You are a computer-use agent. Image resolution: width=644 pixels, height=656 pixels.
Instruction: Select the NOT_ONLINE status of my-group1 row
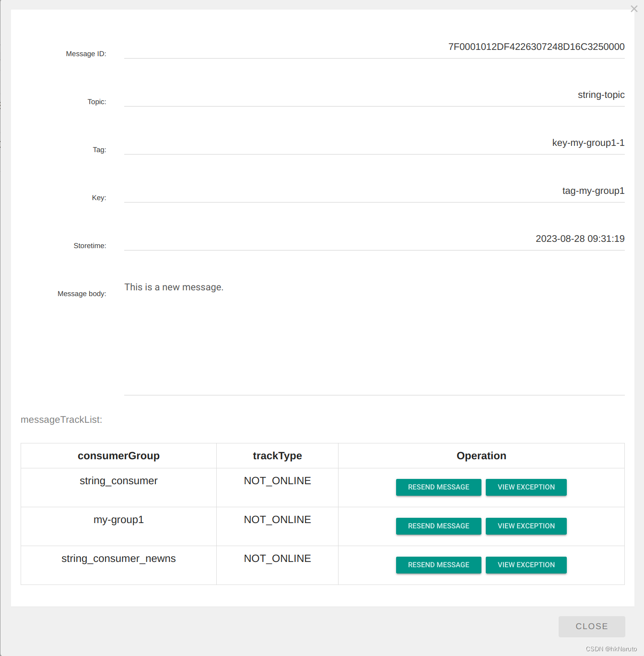point(277,519)
